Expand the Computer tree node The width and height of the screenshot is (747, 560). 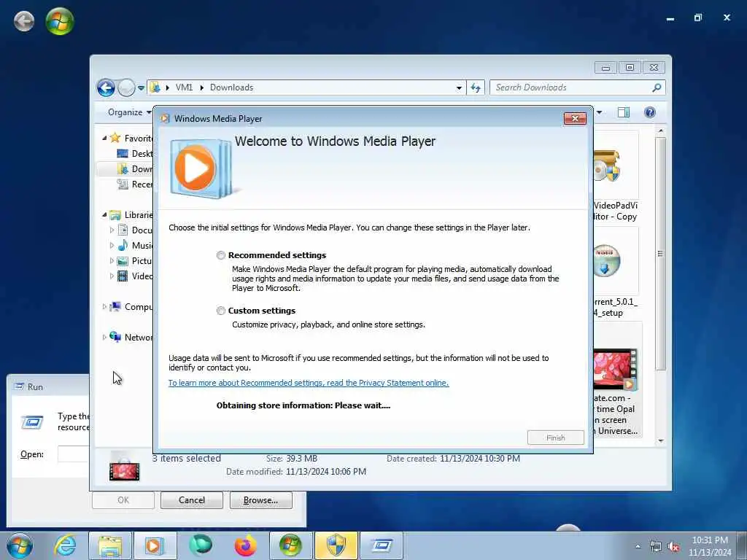104,307
